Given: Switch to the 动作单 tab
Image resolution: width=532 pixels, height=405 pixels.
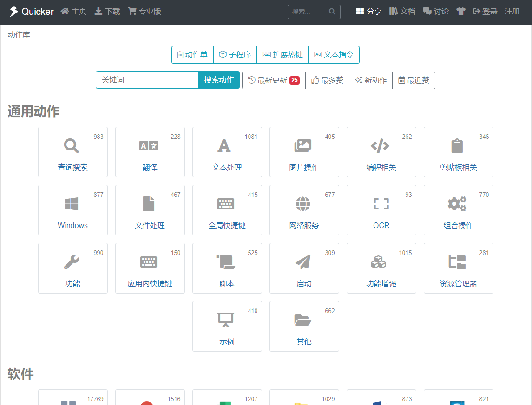Looking at the screenshot, I should [x=192, y=55].
